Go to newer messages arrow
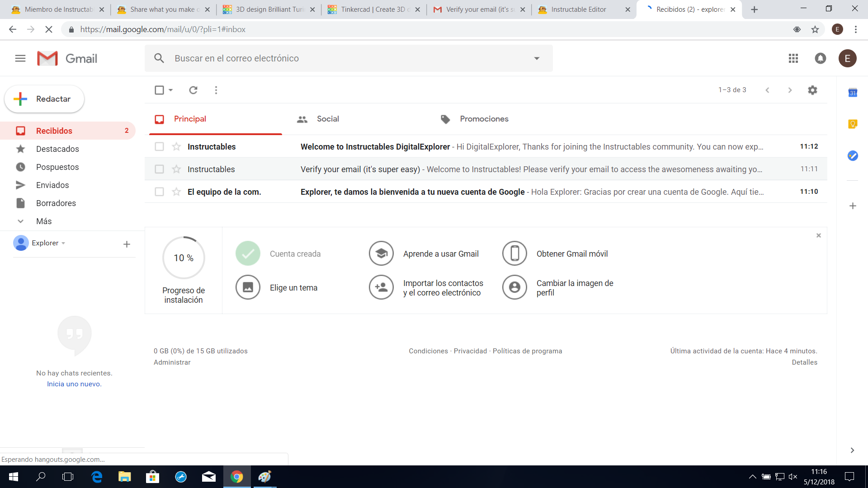Viewport: 868px width, 488px height. [x=767, y=90]
